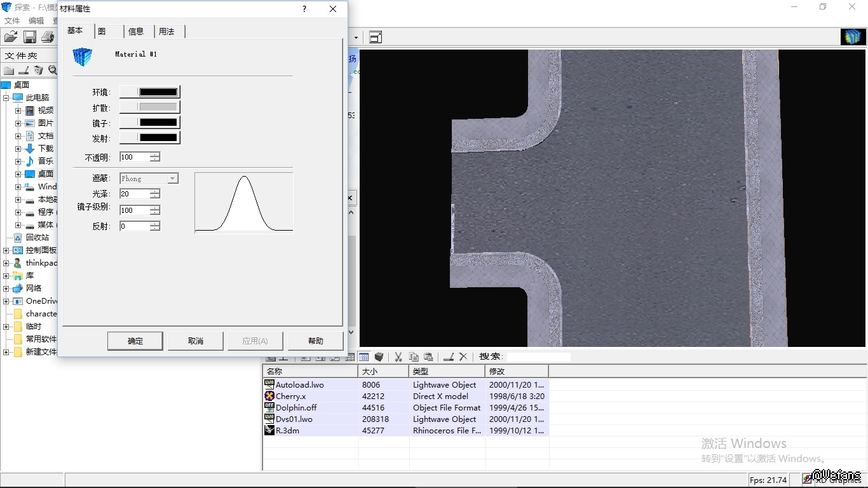This screenshot has width=868, height=488.
Task: Switch to the 用法 tab
Action: click(x=166, y=31)
